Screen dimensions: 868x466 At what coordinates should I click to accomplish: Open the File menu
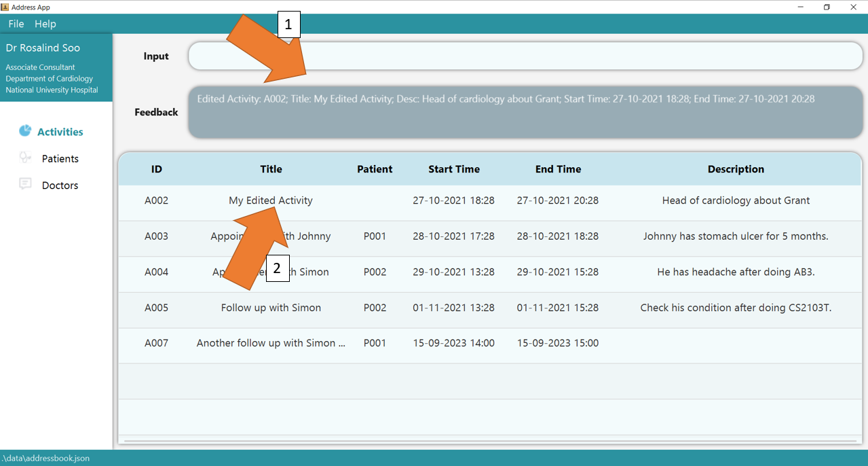coord(16,24)
